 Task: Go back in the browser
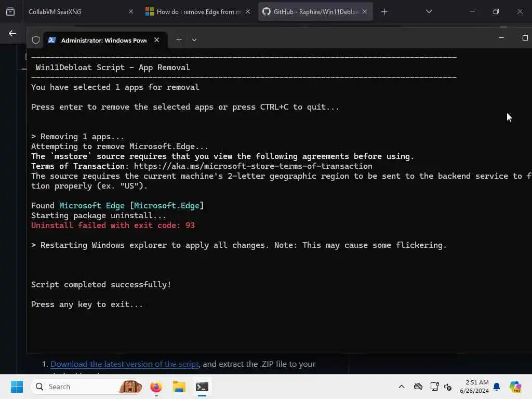[x=12, y=33]
